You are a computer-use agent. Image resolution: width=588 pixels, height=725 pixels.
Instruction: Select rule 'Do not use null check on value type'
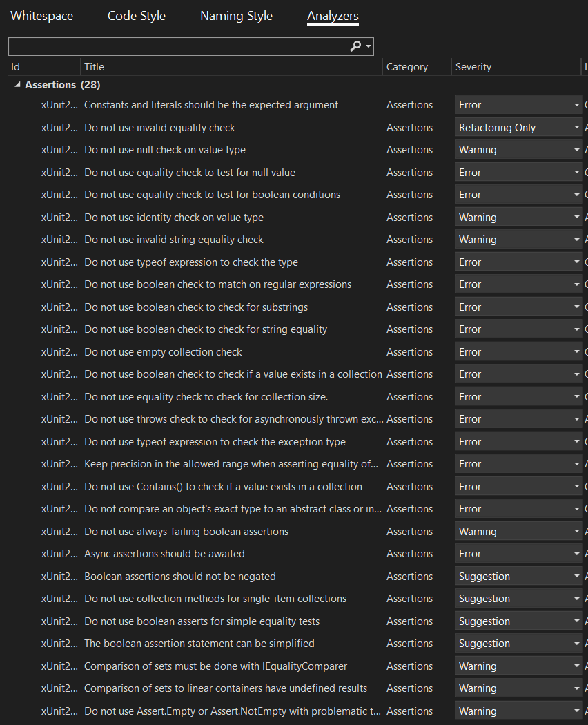click(x=164, y=150)
